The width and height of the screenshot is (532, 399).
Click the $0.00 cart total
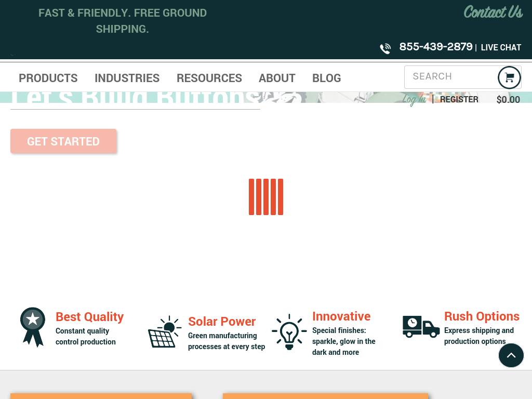pyautogui.click(x=508, y=100)
